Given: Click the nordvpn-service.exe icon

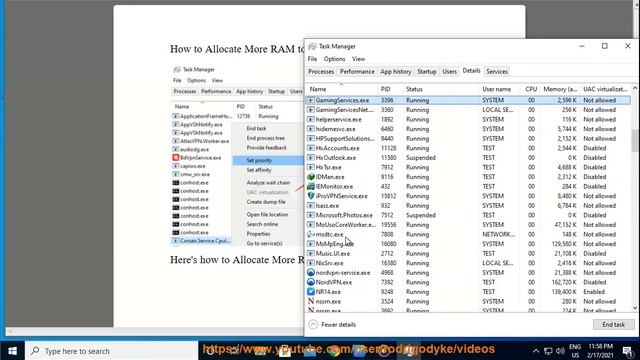Looking at the screenshot, I should coord(311,272).
